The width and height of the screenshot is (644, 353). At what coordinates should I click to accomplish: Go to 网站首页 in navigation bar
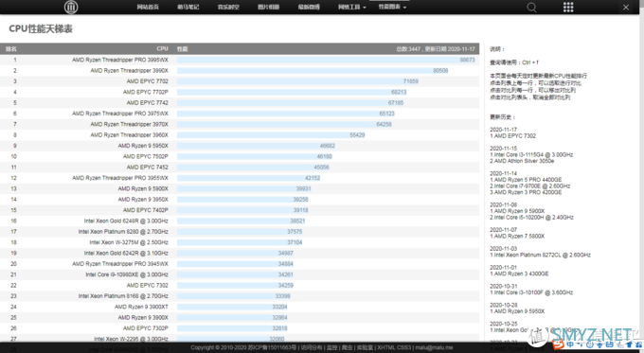(148, 7)
